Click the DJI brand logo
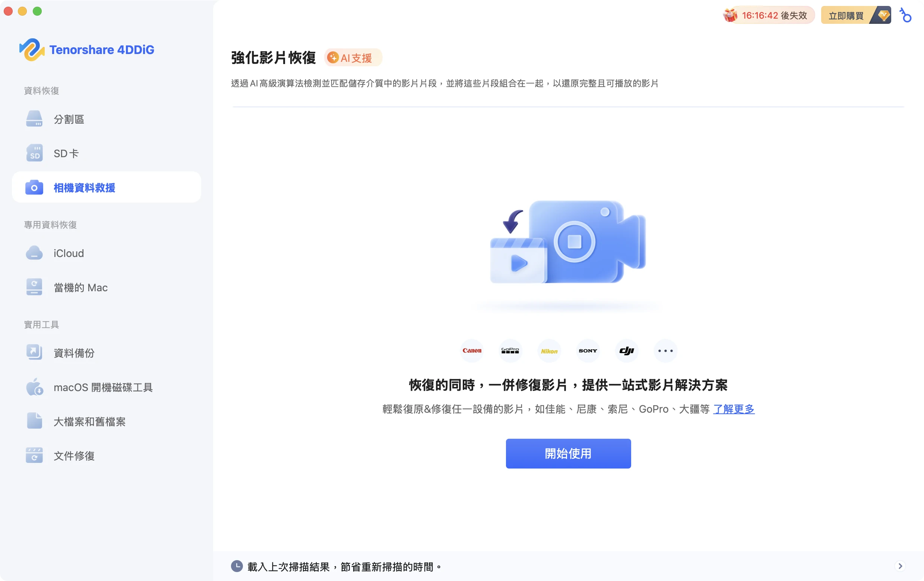Screen dimensions: 924x581 click(627, 350)
